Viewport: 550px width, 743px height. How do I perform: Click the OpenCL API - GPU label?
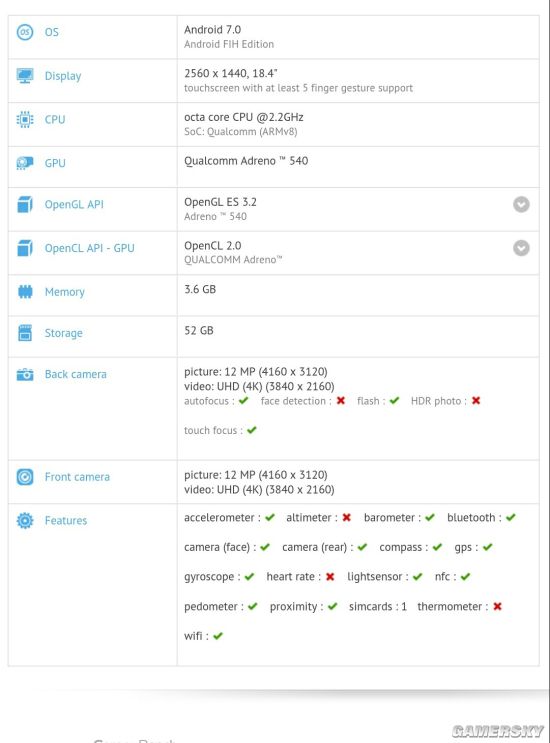point(90,248)
